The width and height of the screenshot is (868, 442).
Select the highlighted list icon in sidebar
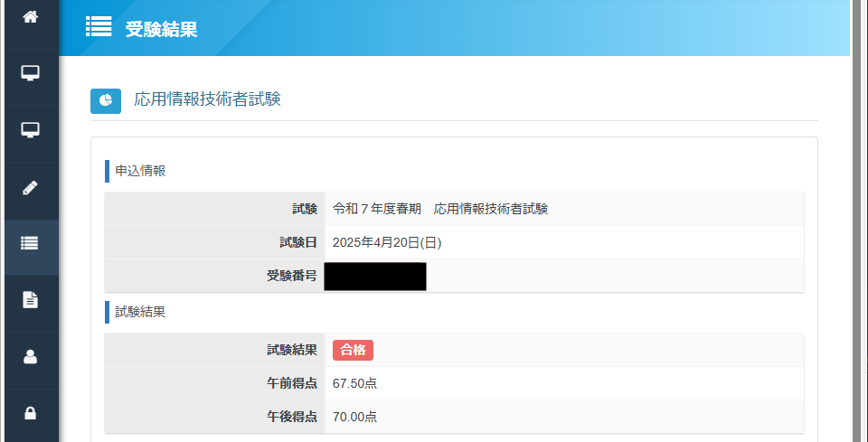pyautogui.click(x=30, y=243)
